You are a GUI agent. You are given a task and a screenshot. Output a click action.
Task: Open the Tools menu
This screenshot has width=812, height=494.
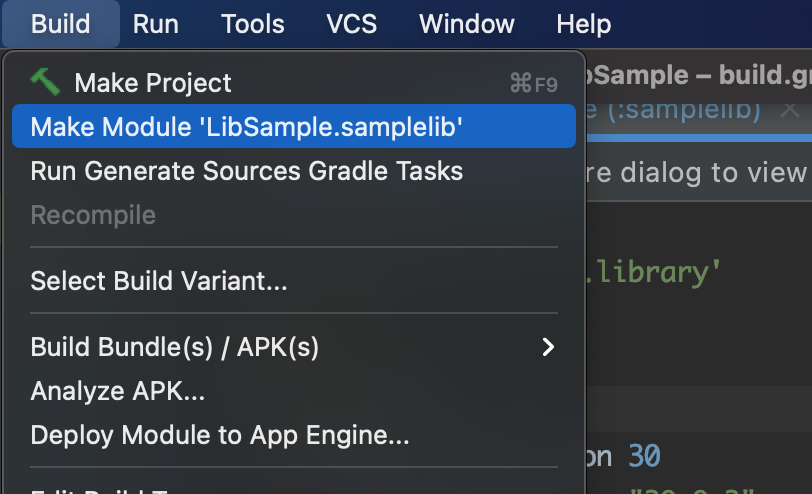coord(252,24)
